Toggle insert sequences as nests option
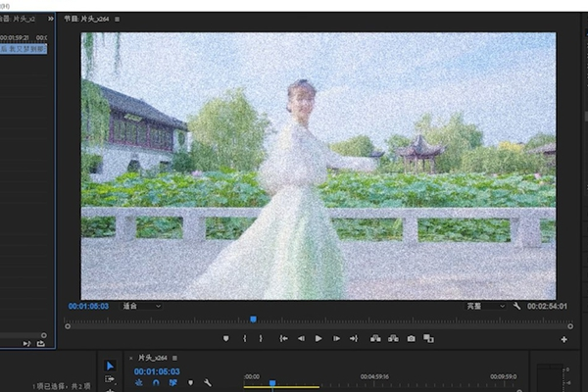 pyautogui.click(x=139, y=382)
